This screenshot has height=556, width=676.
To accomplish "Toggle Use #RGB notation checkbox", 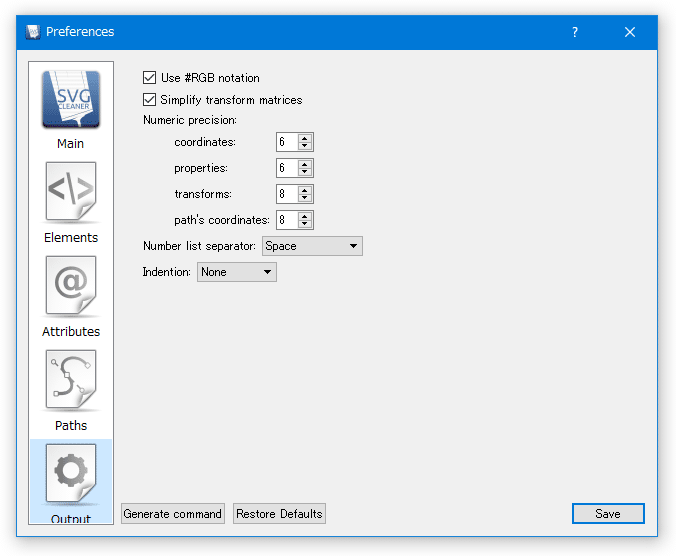I will 150,78.
